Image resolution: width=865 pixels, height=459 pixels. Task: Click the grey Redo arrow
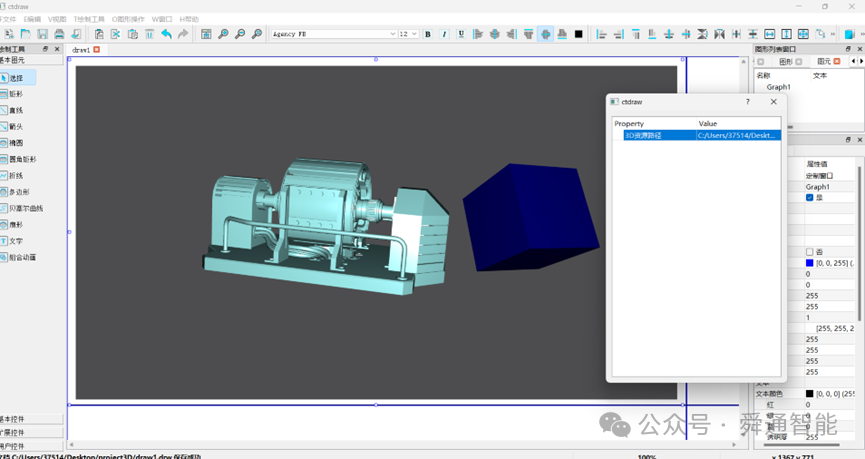pyautogui.click(x=183, y=34)
